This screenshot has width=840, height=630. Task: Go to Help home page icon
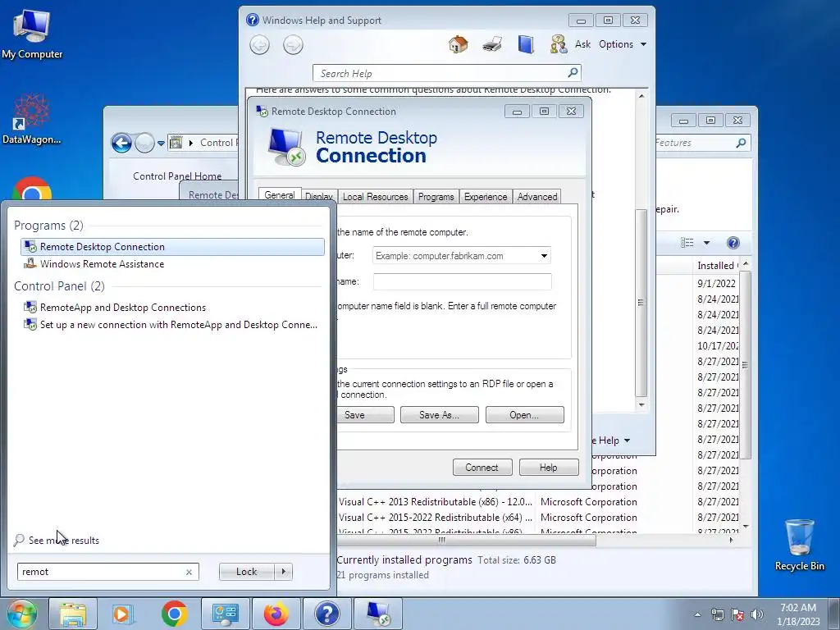pyautogui.click(x=458, y=44)
